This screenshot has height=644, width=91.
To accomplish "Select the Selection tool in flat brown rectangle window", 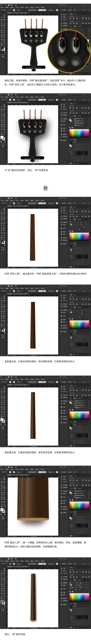I will [x=2, y=208].
